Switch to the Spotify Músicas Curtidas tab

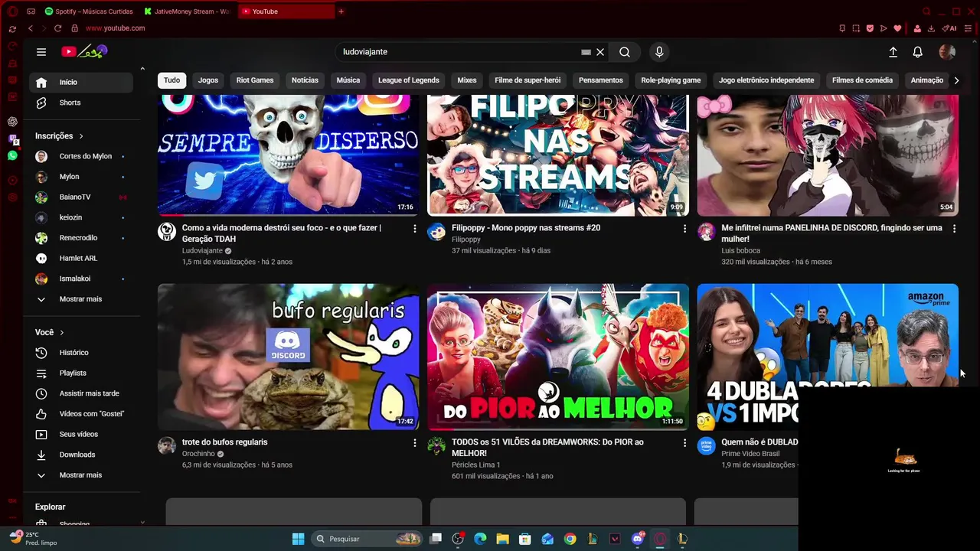point(89,11)
